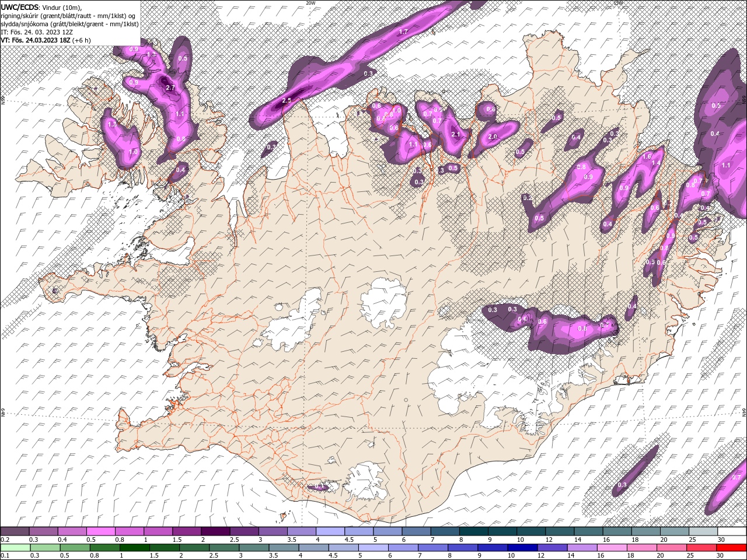Click the 2.0 snowfall value label
Viewport: 747px width, 560px height.
click(493, 136)
